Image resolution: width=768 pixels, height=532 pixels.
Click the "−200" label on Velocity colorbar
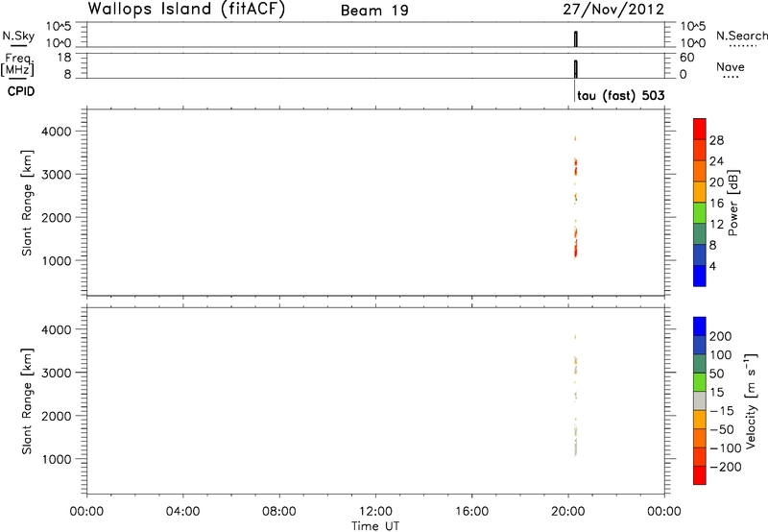pos(726,467)
